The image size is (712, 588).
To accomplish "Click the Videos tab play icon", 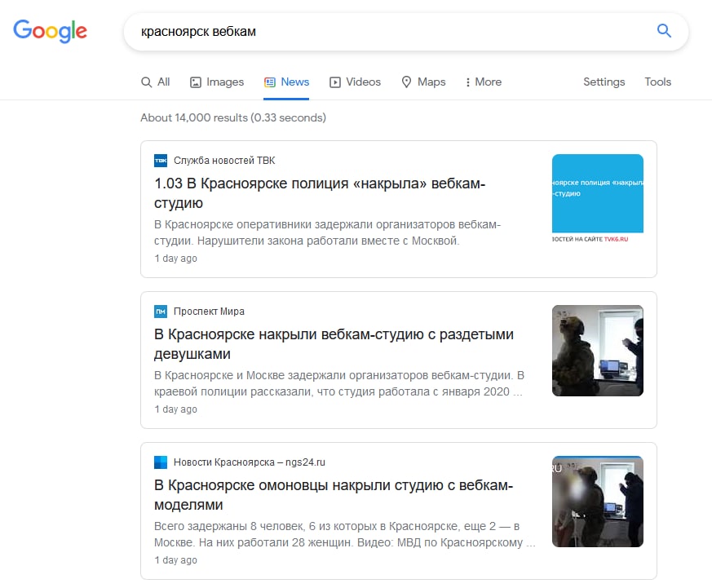I will 335,82.
